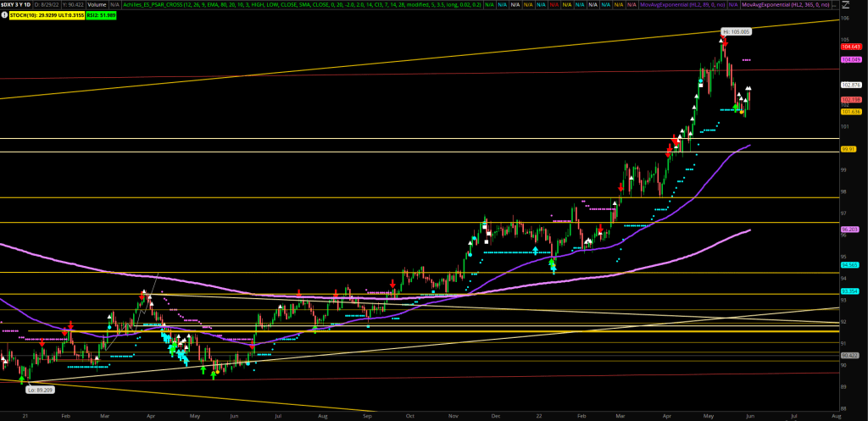Click the green up arrow at the 89.209 low
Viewport: 868px width, 421px height.
point(22,380)
